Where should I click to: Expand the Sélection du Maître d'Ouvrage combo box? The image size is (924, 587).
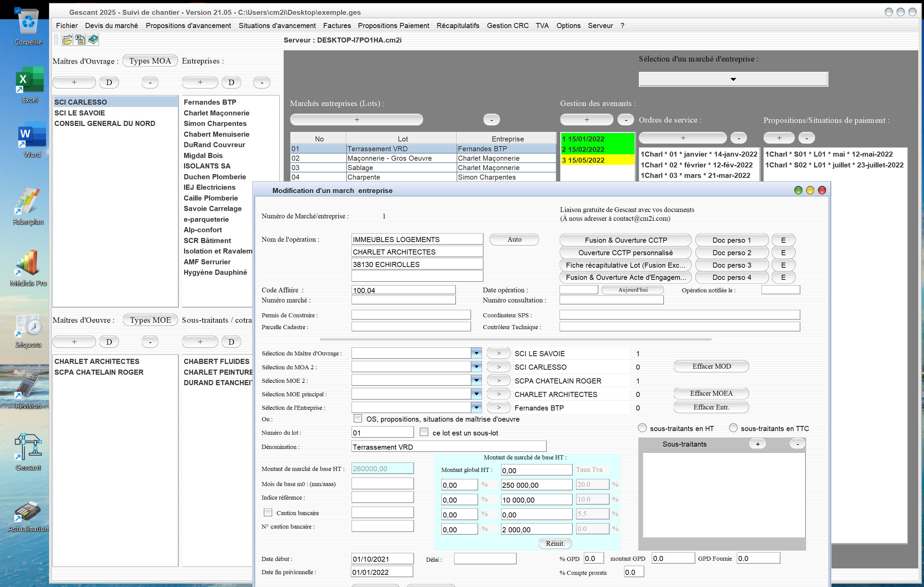point(476,353)
